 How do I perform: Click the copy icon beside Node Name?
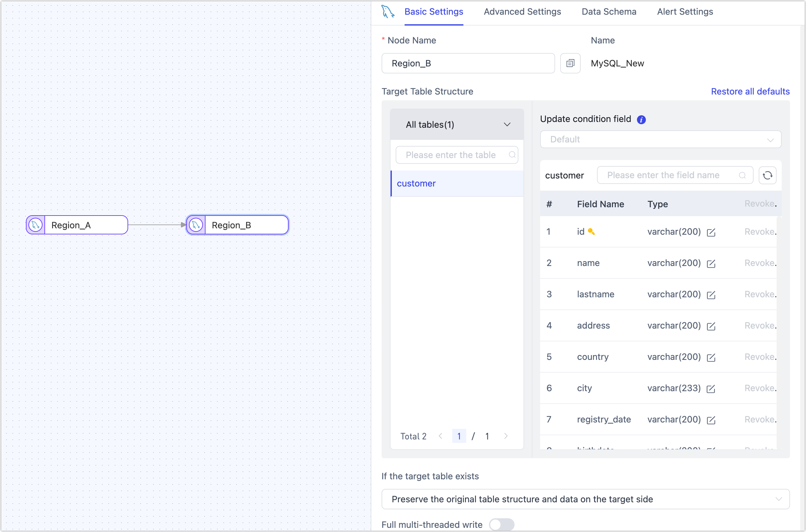570,64
